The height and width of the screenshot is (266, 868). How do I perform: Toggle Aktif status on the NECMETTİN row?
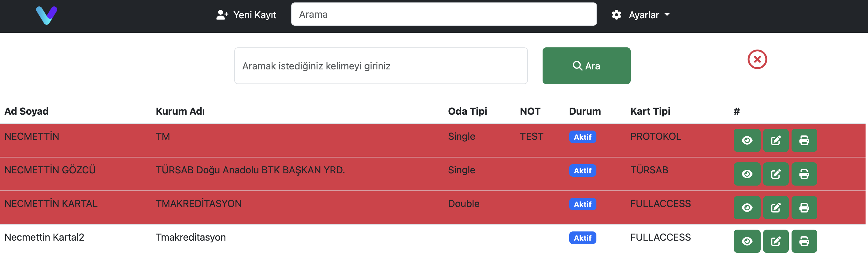click(583, 137)
